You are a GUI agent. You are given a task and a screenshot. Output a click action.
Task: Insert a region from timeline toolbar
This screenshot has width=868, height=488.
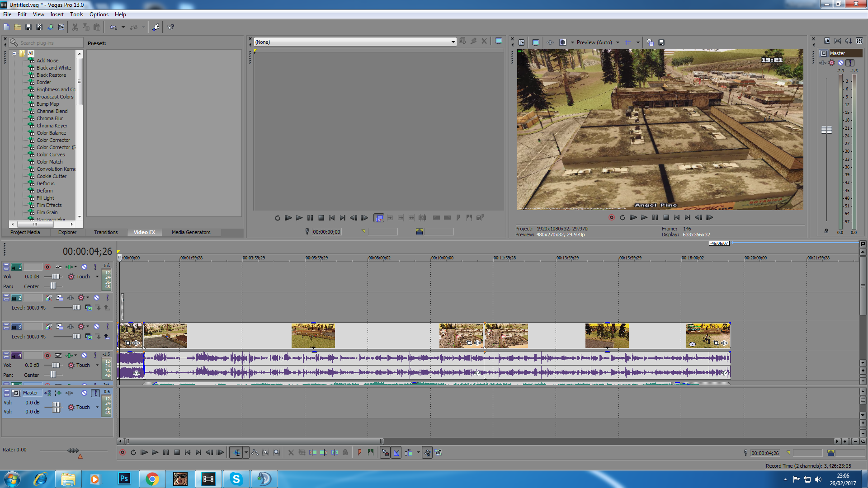tap(371, 452)
